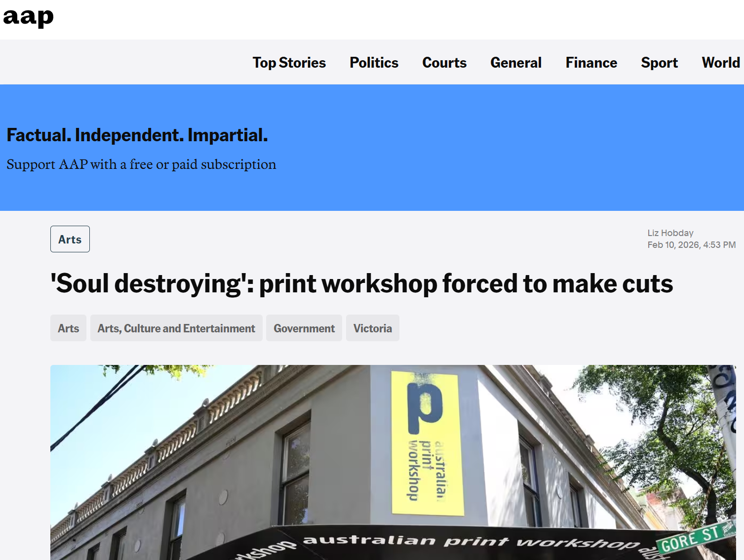Screen dimensions: 744x560
Task: Select the author name Liz Hobday
Action: point(670,233)
